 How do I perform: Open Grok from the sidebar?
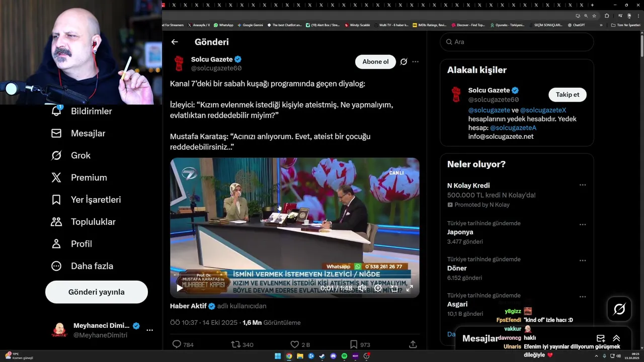[70, 155]
